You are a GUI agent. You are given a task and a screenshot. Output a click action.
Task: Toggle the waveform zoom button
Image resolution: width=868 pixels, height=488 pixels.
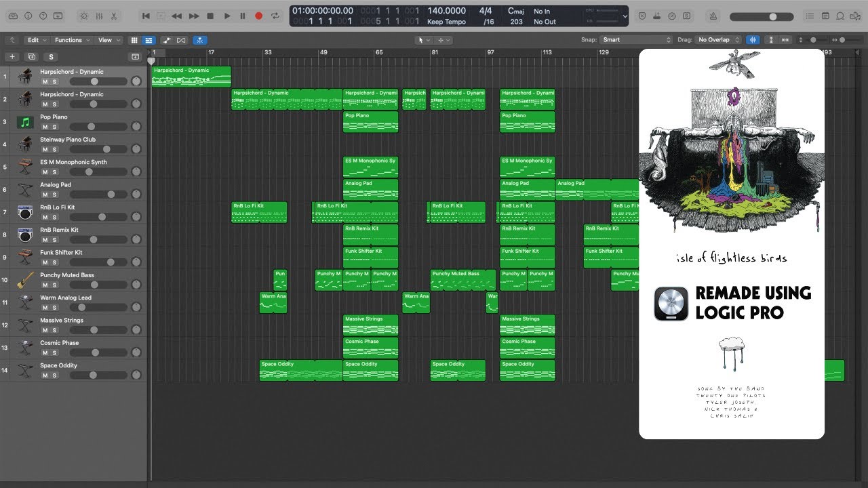coord(753,40)
